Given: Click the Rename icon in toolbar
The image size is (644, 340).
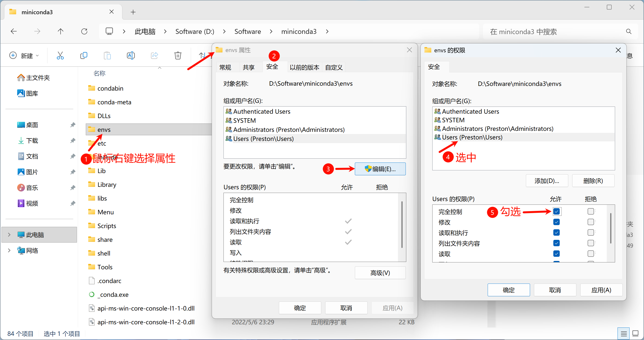Looking at the screenshot, I should (131, 55).
